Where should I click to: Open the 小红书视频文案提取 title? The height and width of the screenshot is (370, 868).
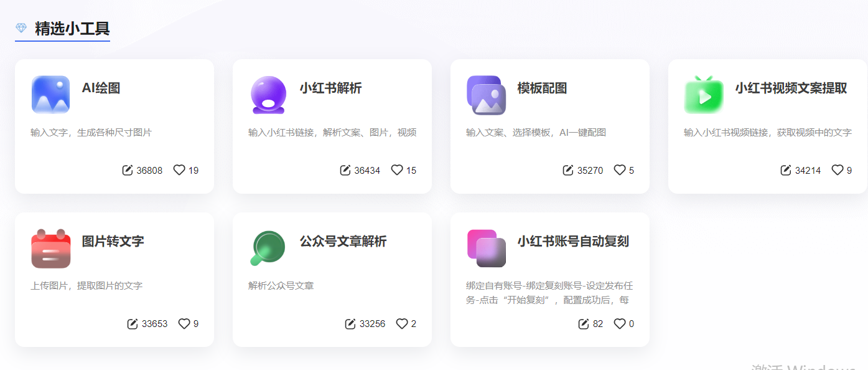pyautogui.click(x=791, y=88)
